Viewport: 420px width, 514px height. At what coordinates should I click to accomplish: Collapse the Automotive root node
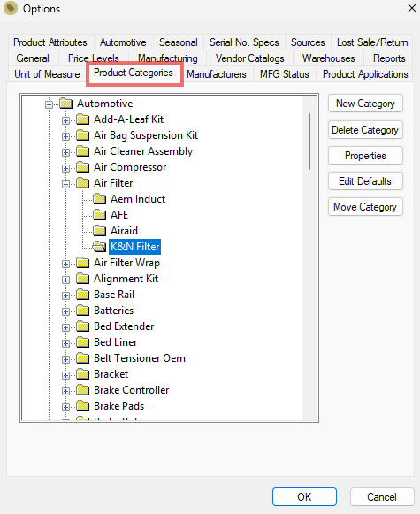(49, 105)
